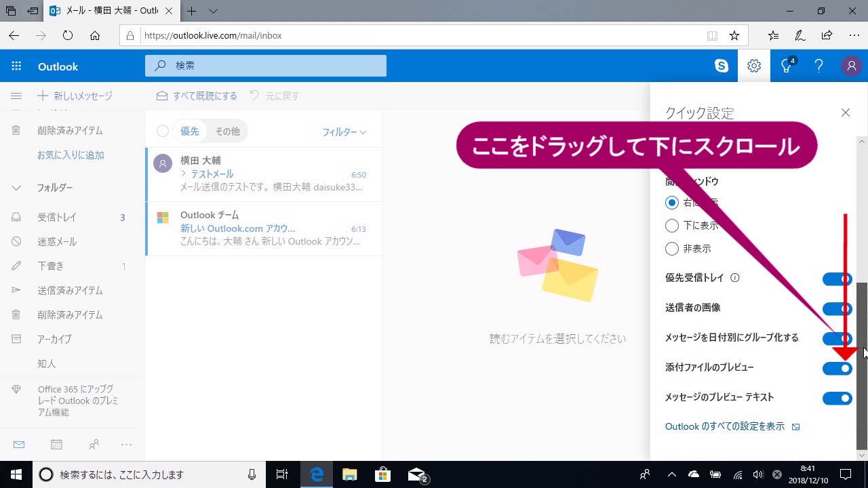Viewport: 868px width, 488px height.
Task: Toggle Focused Inbox switch
Action: pyautogui.click(x=837, y=279)
